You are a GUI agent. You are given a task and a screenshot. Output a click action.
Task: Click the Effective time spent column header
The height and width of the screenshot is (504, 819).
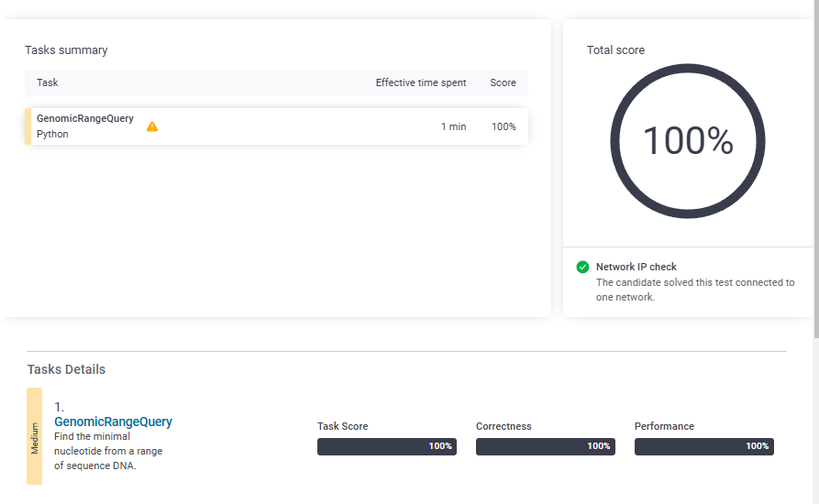tap(420, 82)
